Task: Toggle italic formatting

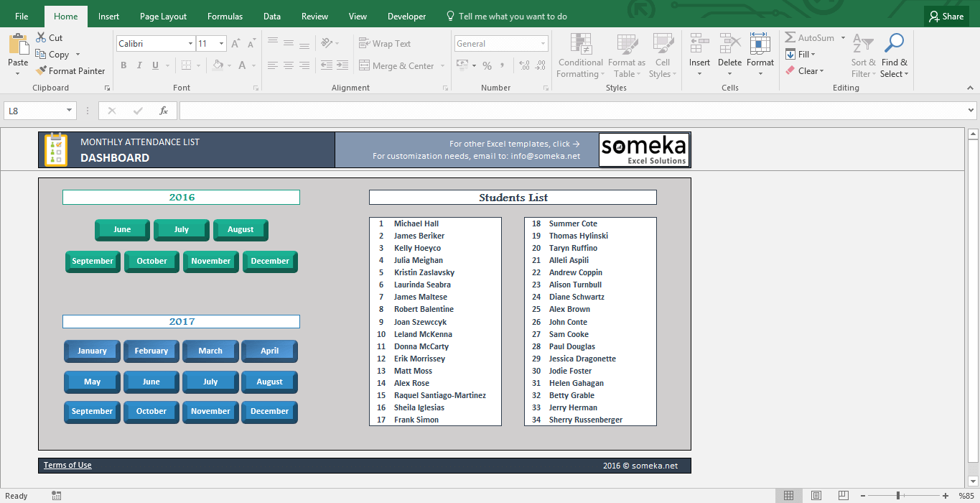Action: (139, 65)
